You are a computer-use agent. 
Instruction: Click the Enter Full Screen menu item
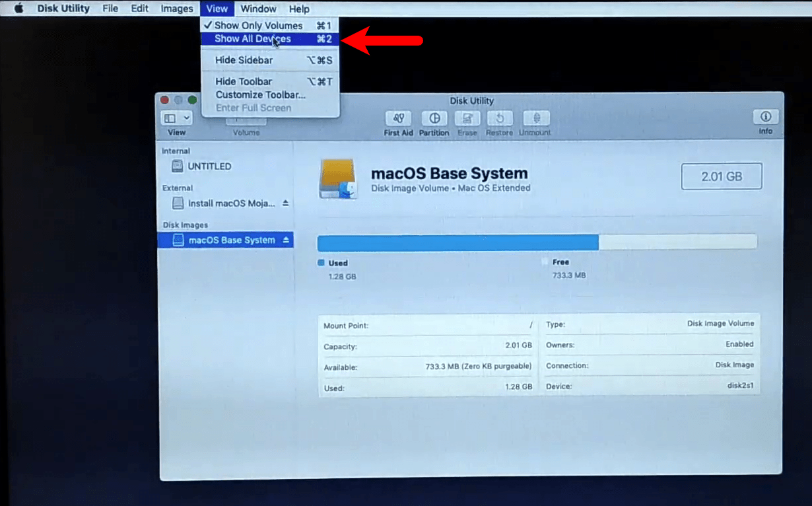270,108
